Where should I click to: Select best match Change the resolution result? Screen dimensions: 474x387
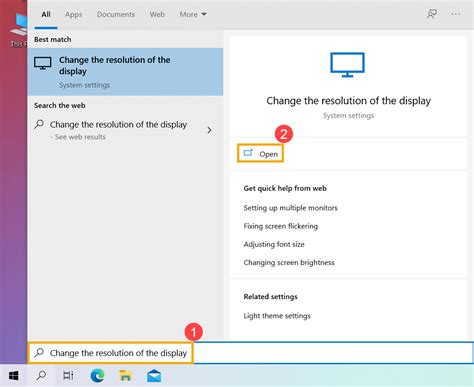pos(125,72)
